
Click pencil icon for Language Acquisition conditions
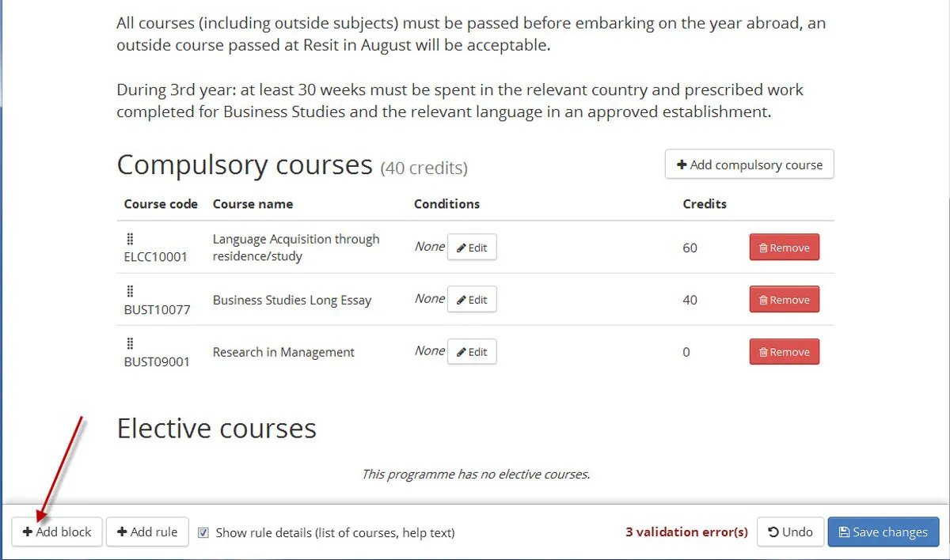462,248
